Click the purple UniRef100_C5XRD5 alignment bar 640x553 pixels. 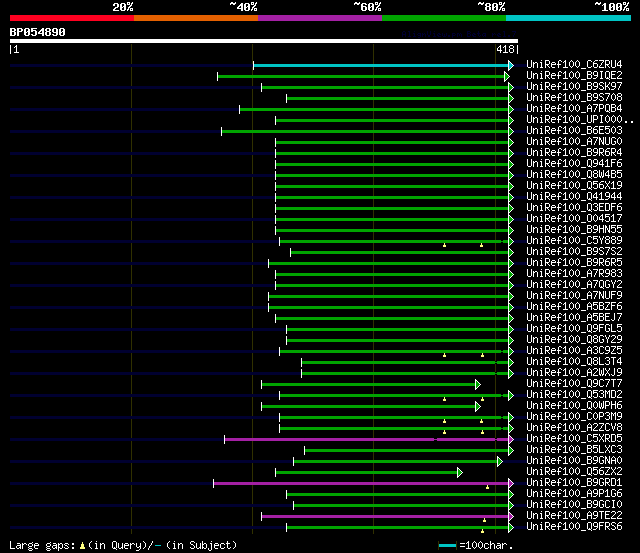[367, 440]
